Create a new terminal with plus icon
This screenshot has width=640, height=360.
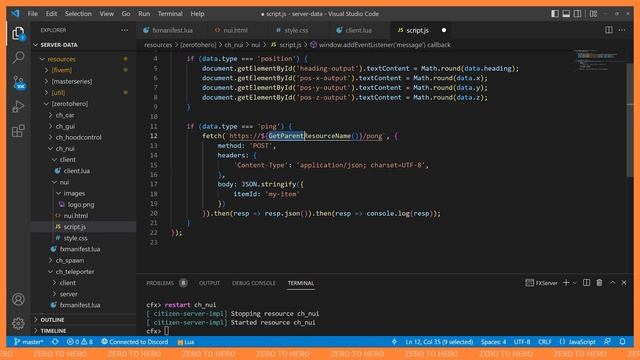566,282
